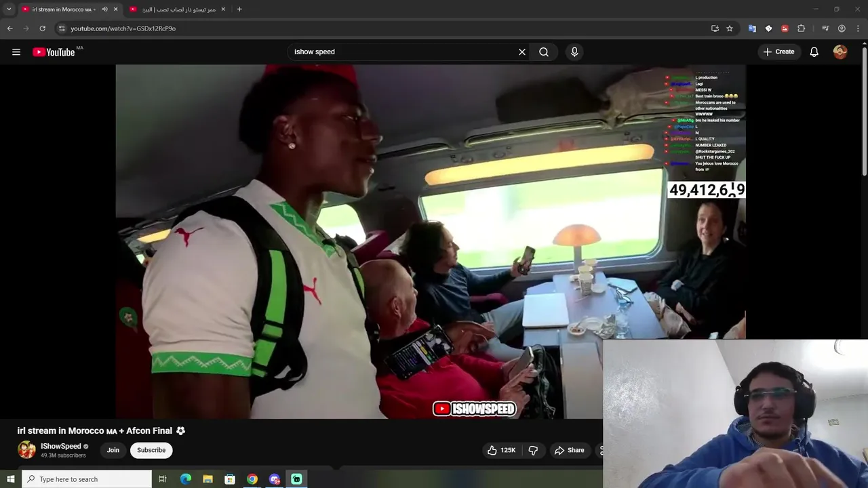Open the red image extension icon
The height and width of the screenshot is (488, 868).
tap(785, 28)
